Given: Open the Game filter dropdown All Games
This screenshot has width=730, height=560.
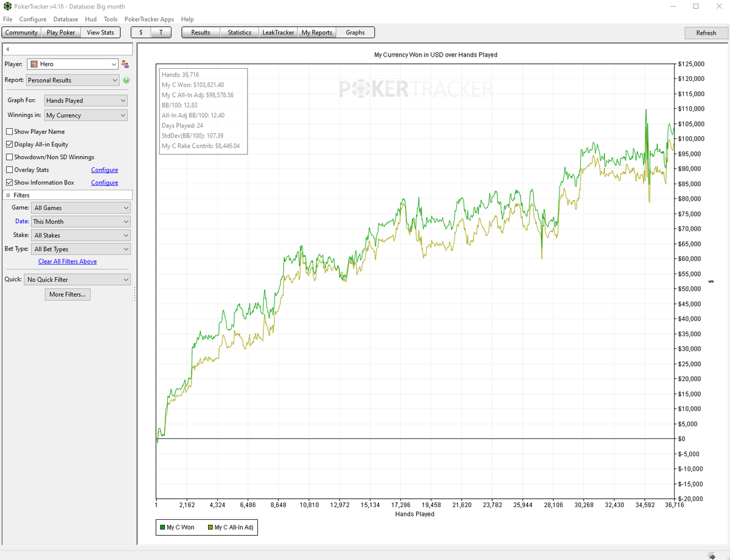Looking at the screenshot, I should coord(82,208).
